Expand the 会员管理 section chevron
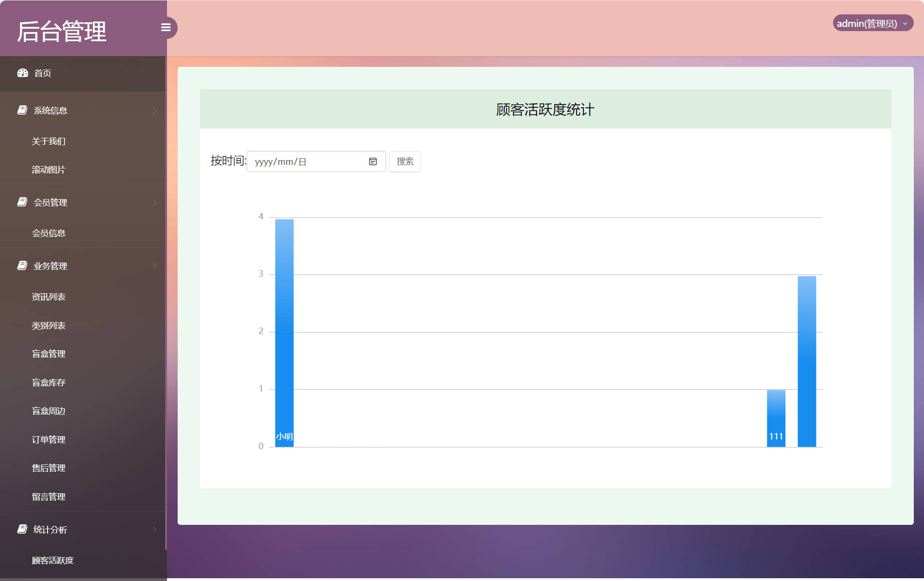Viewport: 924px width, 581px height. 154,202
